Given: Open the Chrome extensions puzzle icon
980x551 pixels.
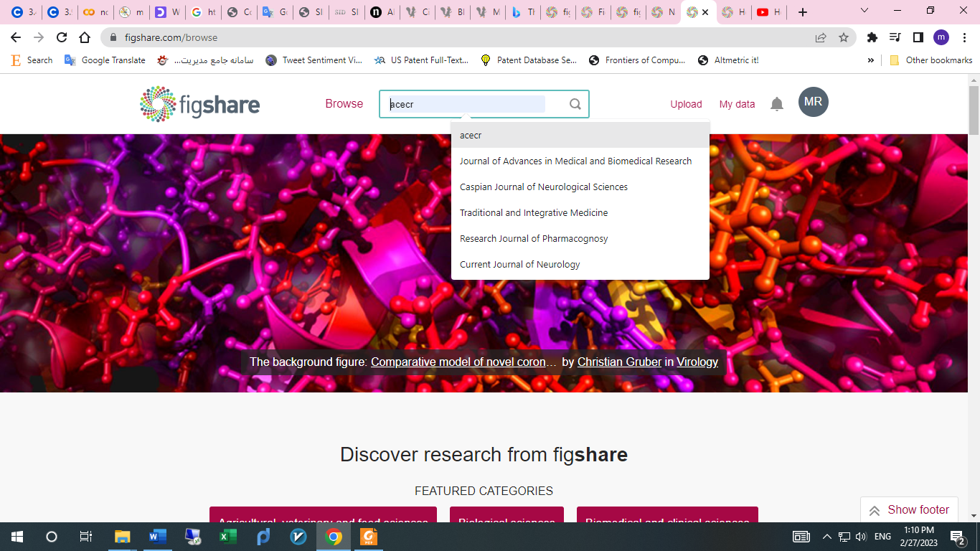Looking at the screenshot, I should coord(872,37).
